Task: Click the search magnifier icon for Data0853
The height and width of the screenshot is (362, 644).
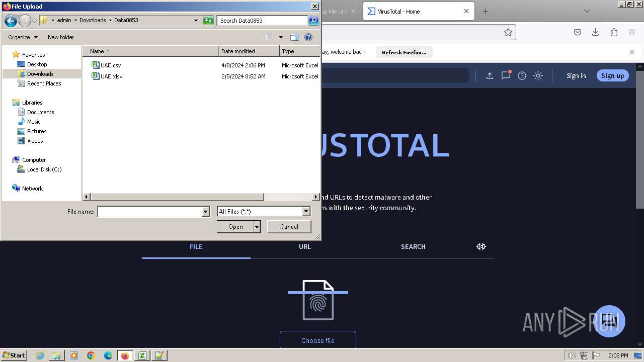Action: pyautogui.click(x=313, y=21)
